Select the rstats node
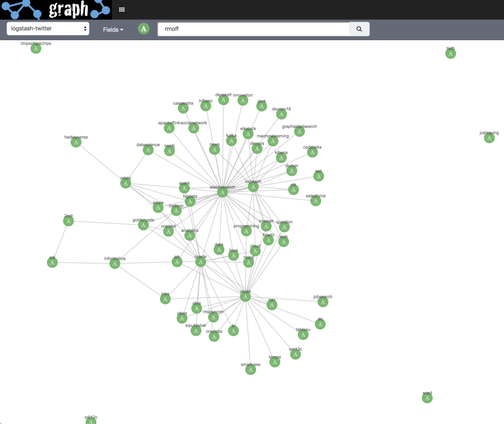Viewport: 504px width, 424px height. [125, 183]
